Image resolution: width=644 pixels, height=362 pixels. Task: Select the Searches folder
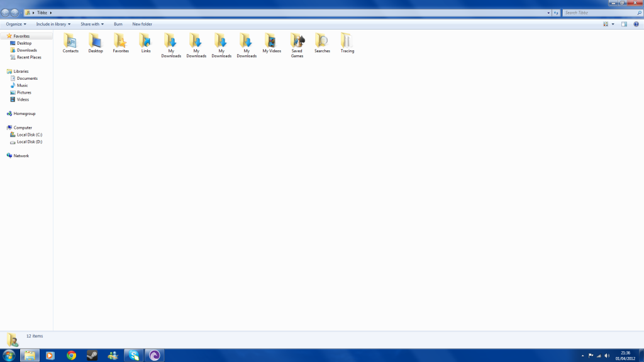click(x=322, y=43)
